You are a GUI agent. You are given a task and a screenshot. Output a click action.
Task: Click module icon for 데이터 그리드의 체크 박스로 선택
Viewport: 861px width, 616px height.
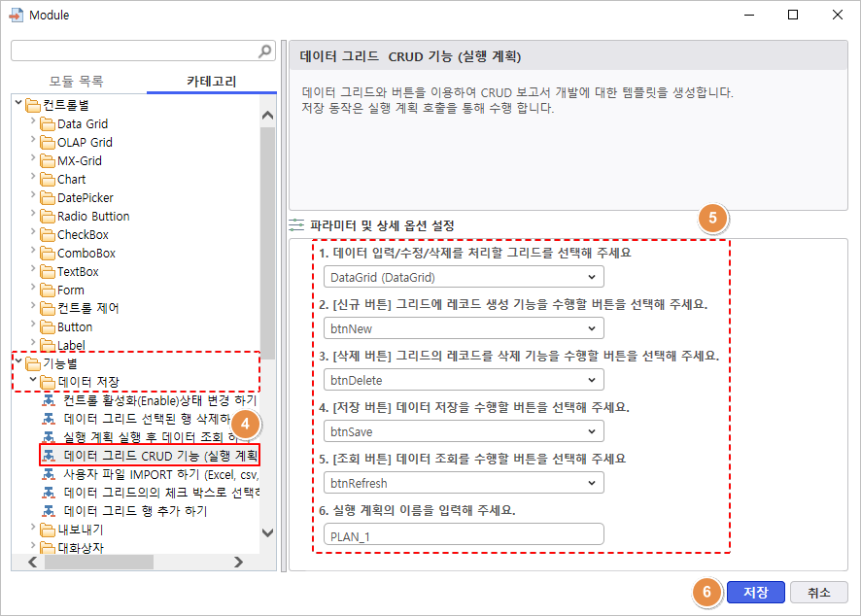[49, 493]
